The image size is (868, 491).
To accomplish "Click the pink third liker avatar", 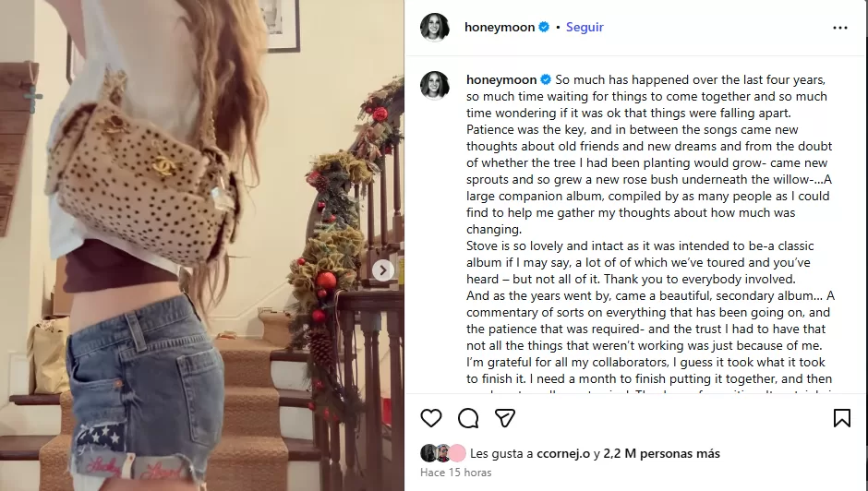I will click(x=457, y=453).
